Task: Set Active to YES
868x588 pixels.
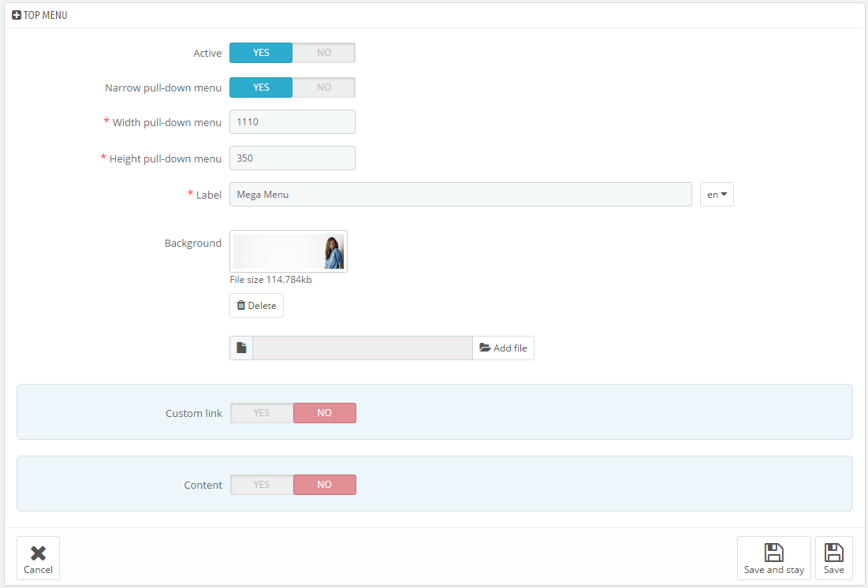Action: click(261, 53)
